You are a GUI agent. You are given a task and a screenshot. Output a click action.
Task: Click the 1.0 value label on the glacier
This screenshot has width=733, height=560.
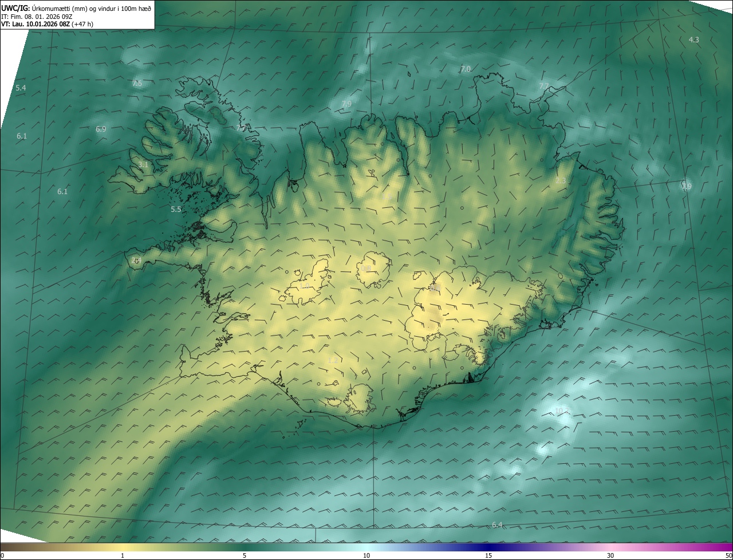(305, 286)
